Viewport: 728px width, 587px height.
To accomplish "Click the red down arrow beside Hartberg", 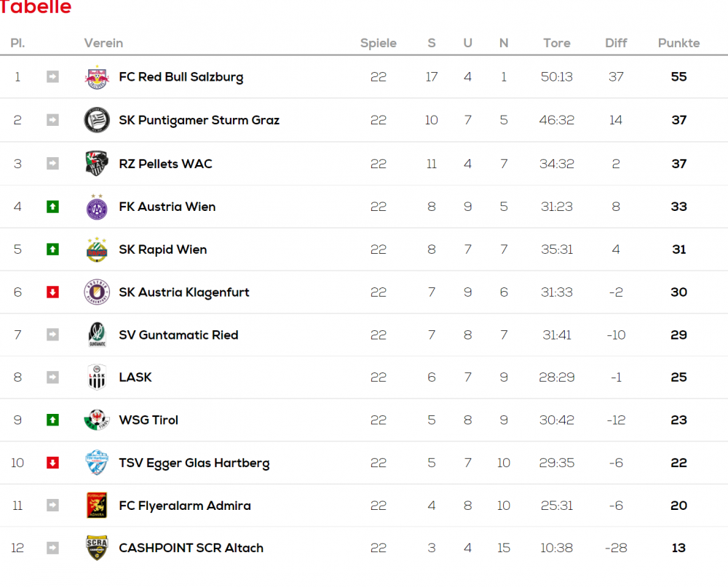I will (x=52, y=463).
